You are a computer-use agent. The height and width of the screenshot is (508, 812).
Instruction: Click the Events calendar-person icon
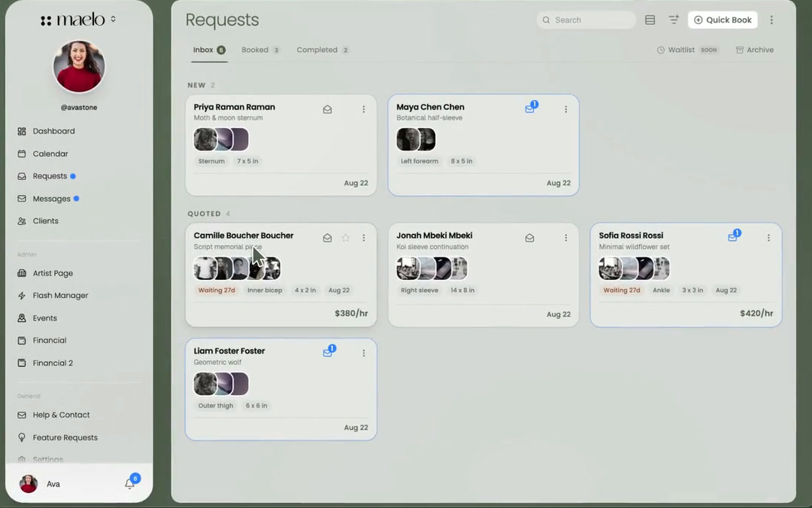pyautogui.click(x=22, y=318)
